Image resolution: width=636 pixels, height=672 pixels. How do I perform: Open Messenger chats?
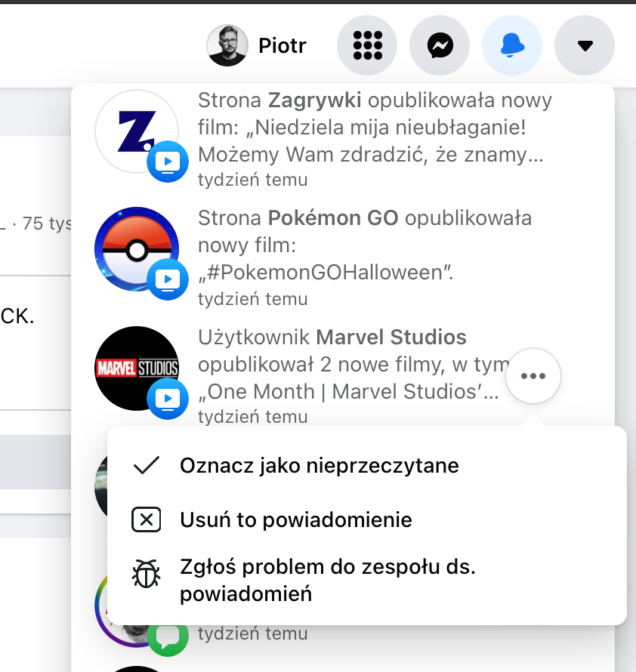[440, 45]
